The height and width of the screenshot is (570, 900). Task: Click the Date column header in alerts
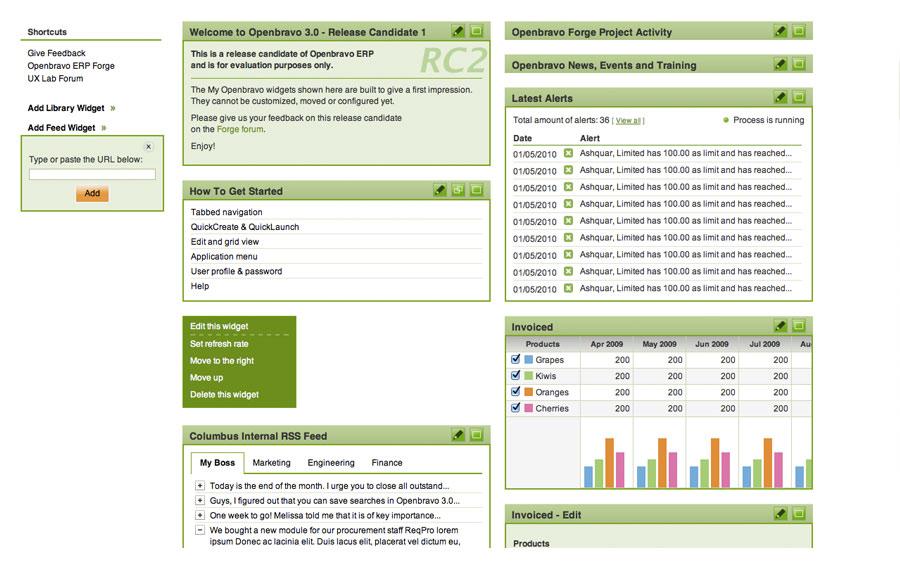point(522,138)
